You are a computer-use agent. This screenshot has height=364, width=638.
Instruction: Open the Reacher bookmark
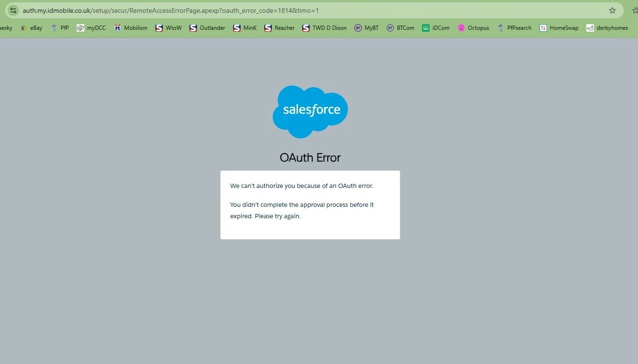[279, 28]
